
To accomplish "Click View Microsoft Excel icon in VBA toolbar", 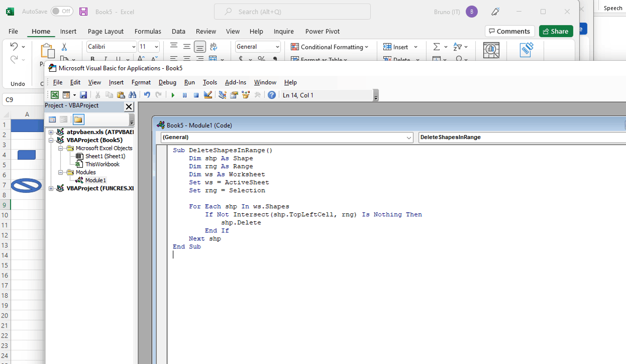I will pyautogui.click(x=55, y=95).
